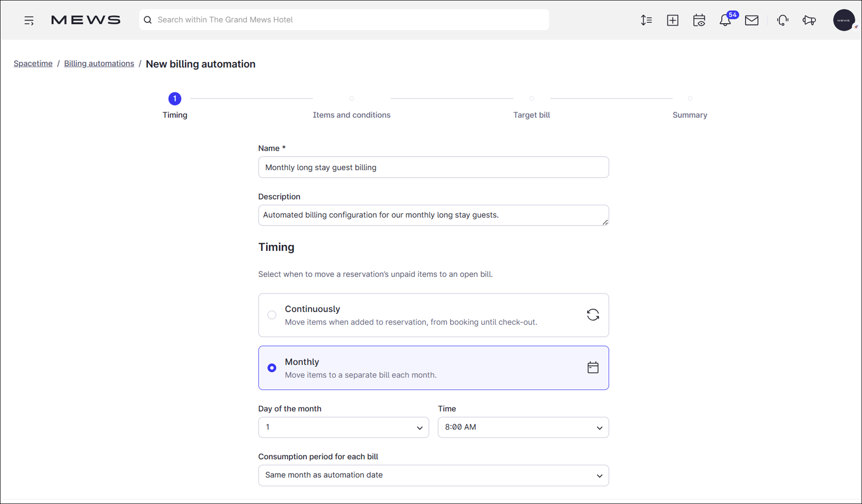Open the Spacetime breadcrumb link
This screenshot has height=504, width=862.
(x=33, y=64)
